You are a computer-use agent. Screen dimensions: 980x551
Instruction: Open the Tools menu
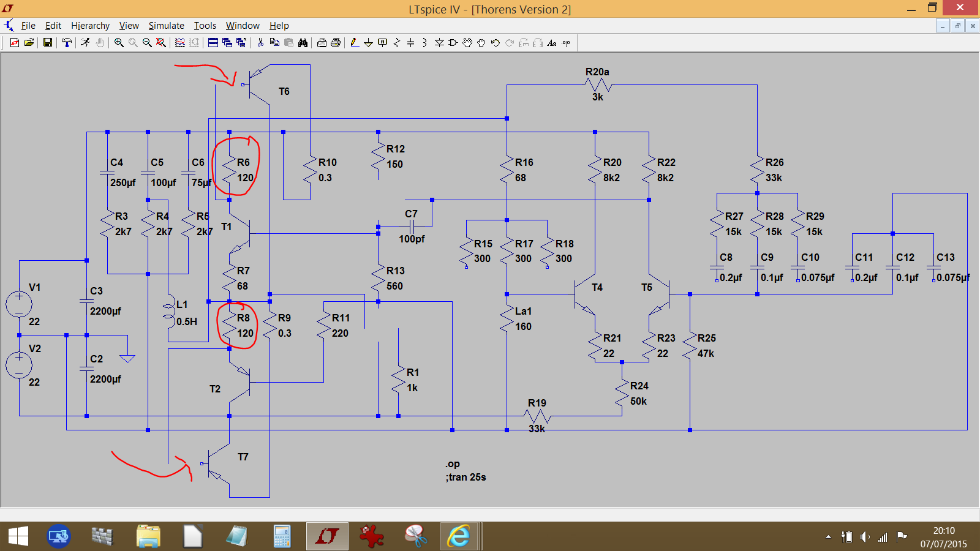pos(205,26)
